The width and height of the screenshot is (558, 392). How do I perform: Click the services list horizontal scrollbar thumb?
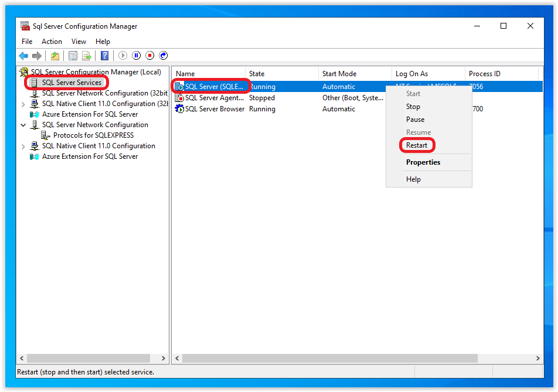[x=330, y=358]
